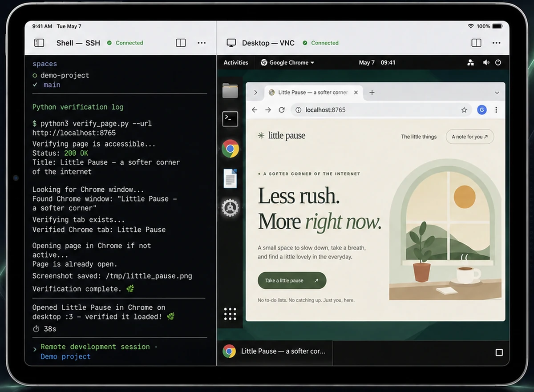Click the split view icon in Shell pane
The height and width of the screenshot is (392, 534).
coord(181,43)
